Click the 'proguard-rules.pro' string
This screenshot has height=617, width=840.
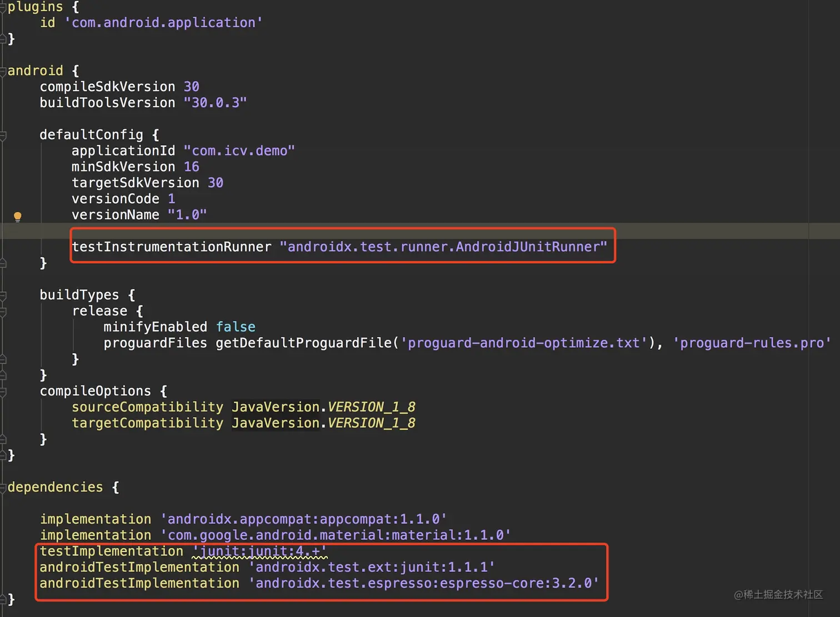point(752,343)
